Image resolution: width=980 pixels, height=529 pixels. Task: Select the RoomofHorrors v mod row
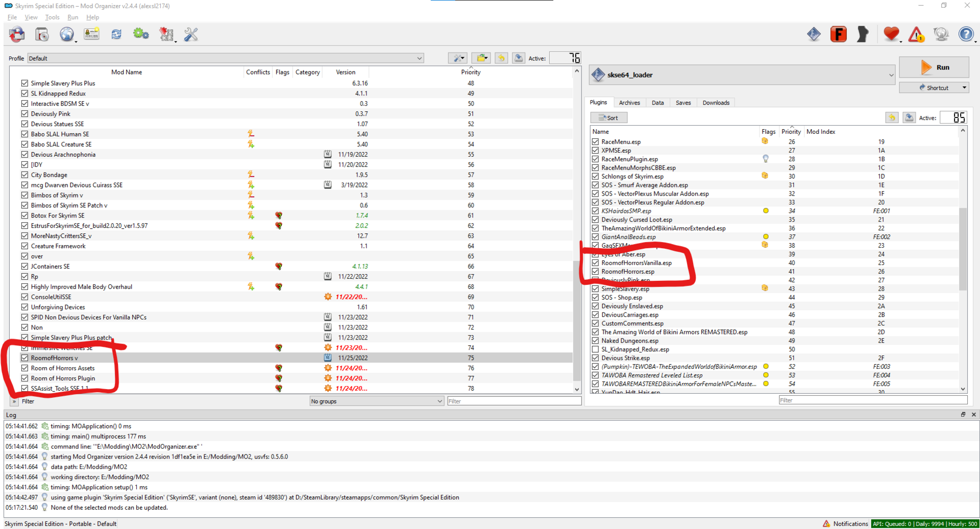(292, 358)
